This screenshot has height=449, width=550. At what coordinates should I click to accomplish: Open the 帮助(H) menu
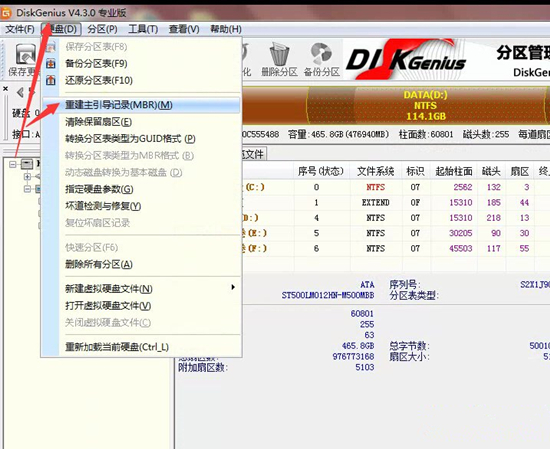pos(226,29)
